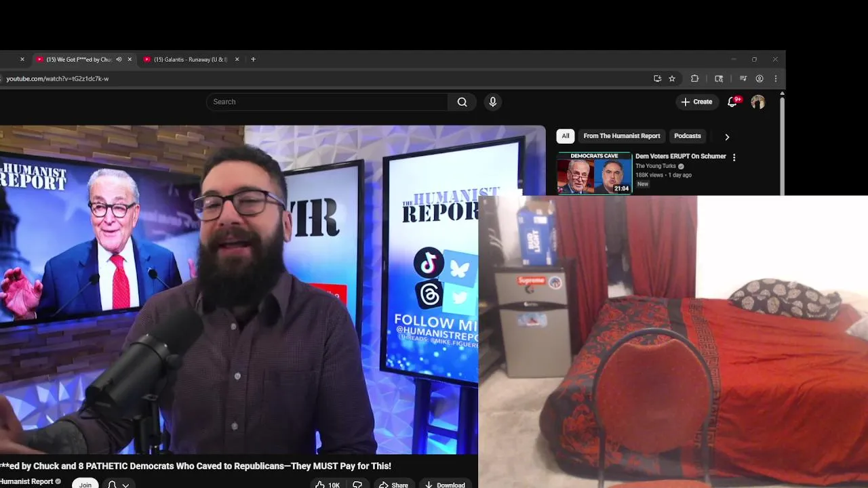Image resolution: width=868 pixels, height=488 pixels.
Task: Dislike the video
Action: click(357, 485)
